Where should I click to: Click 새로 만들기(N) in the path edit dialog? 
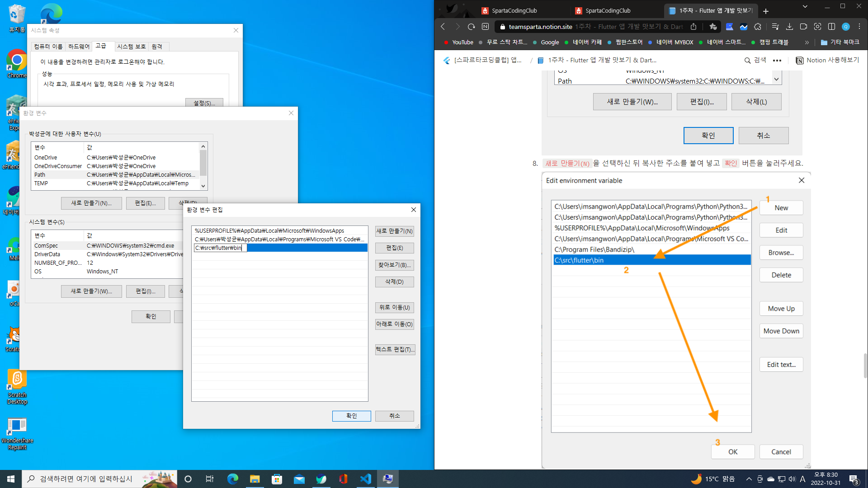coord(395,231)
